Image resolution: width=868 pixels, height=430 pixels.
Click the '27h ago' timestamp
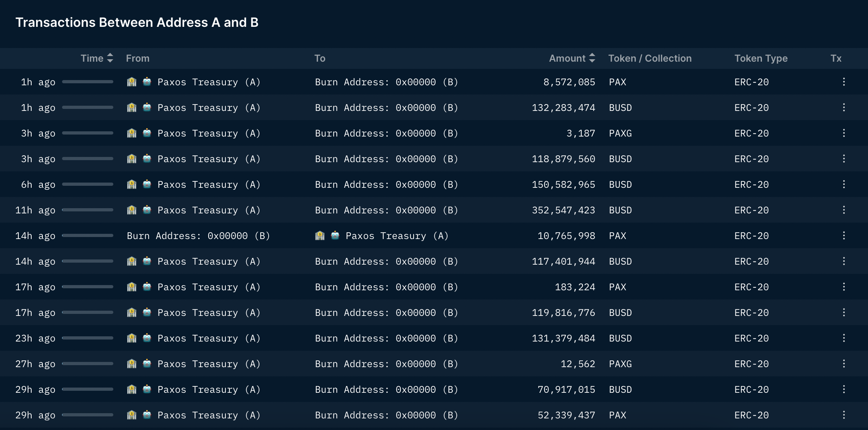pyautogui.click(x=35, y=364)
